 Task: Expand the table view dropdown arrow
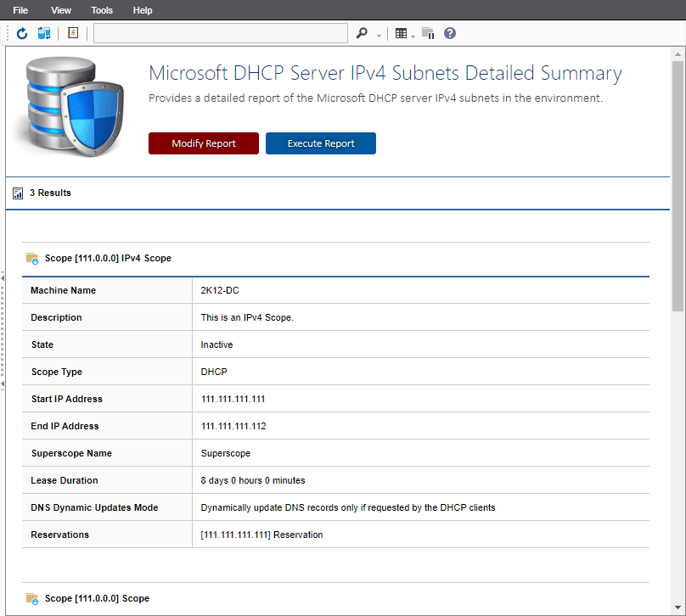(x=413, y=36)
